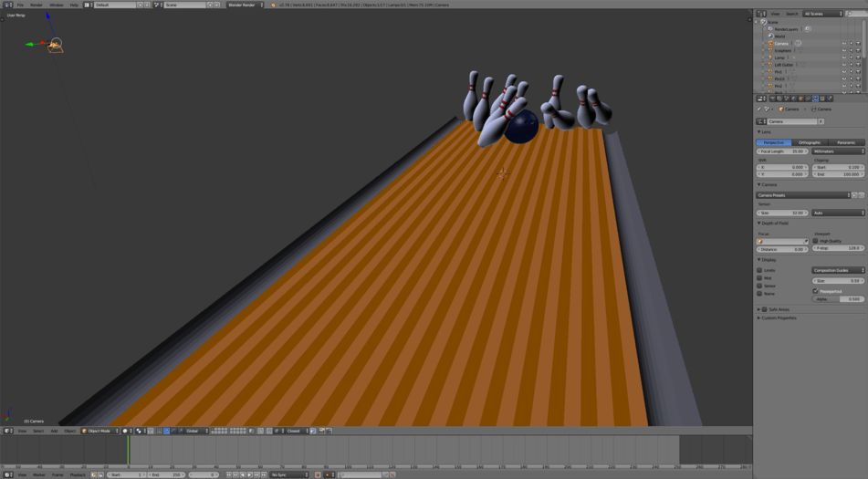Image resolution: width=868 pixels, height=479 pixels.
Task: Jump to the start frame in the timeline
Action: click(228, 474)
